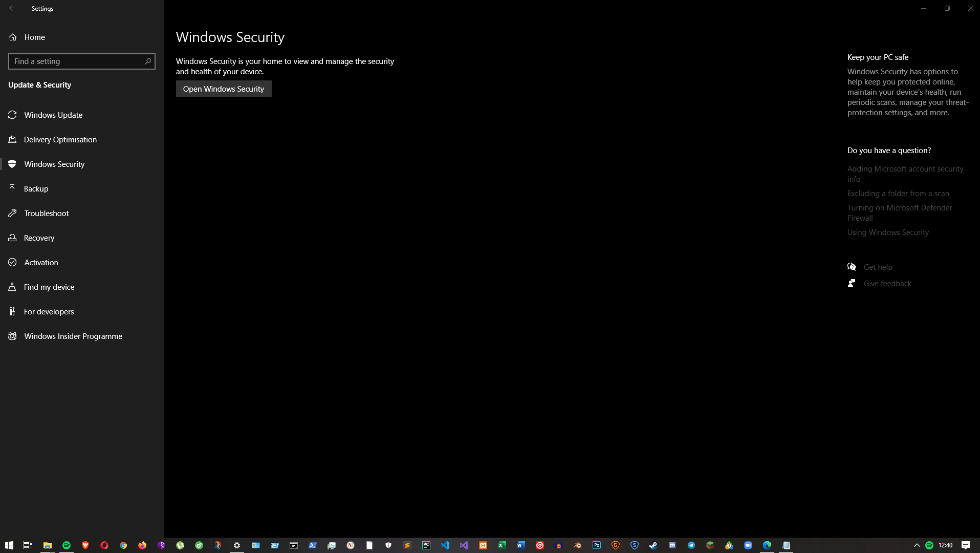Screen dimensions: 980x553
Task: Open the clock showing 12:40
Action: pos(945,545)
